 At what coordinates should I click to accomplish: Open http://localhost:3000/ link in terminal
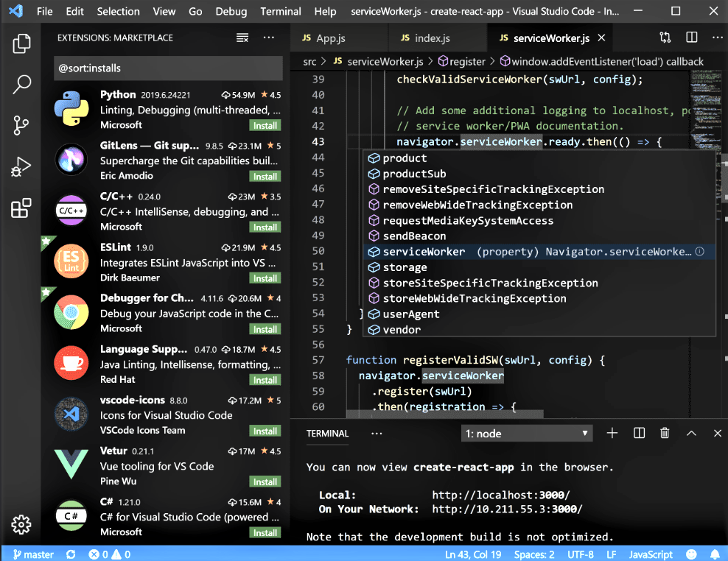pos(500,495)
